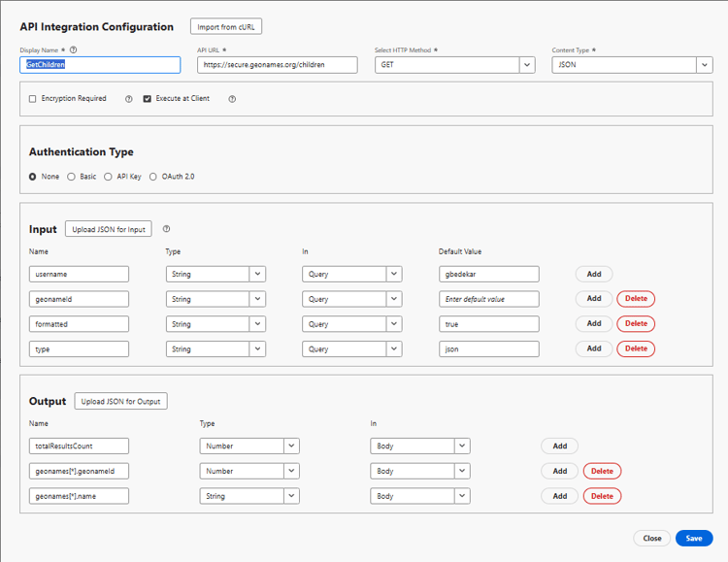This screenshot has height=562, width=728.
Task: Open Type dropdown for username input
Action: (x=215, y=275)
